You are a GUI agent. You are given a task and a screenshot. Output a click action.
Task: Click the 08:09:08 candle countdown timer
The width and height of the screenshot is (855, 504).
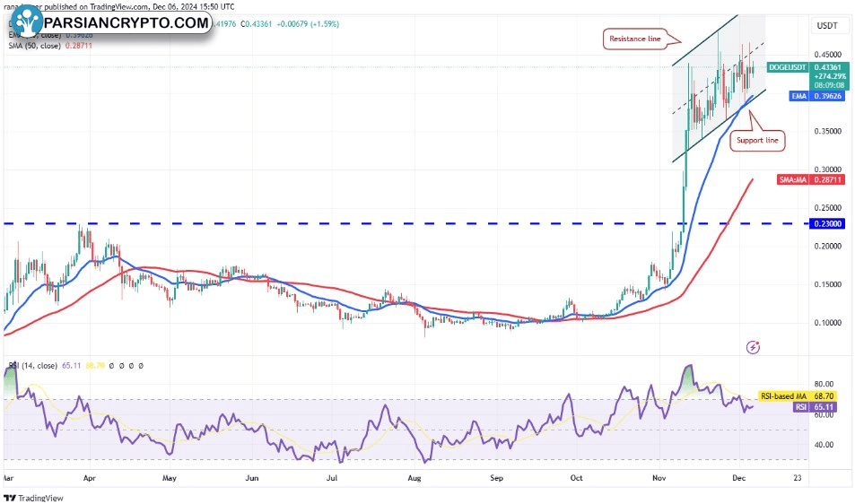click(x=829, y=85)
